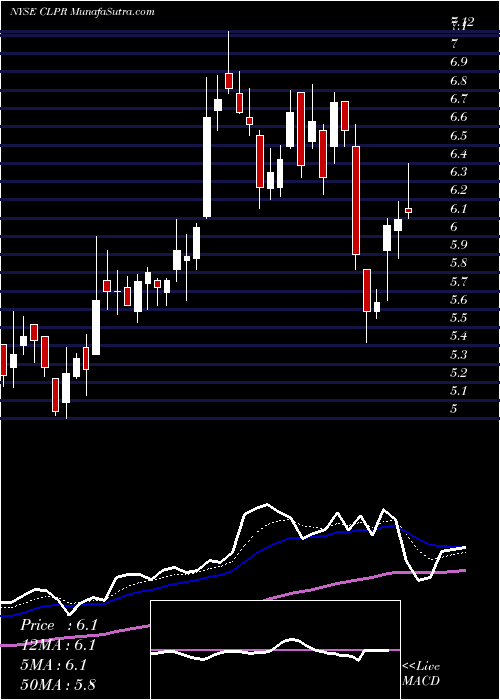Viewport: 500px width, 700px height.
Task: Click the price axis label '6.8'
Action: (458, 81)
